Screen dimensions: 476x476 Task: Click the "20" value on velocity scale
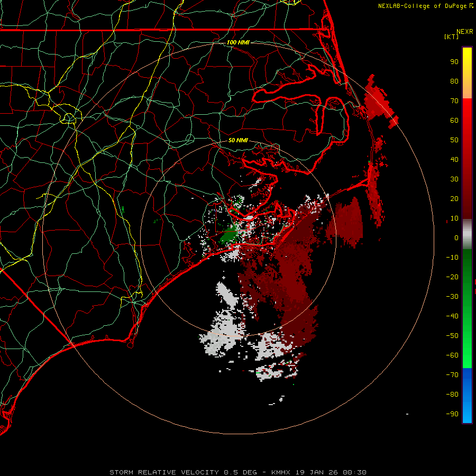(x=454, y=198)
